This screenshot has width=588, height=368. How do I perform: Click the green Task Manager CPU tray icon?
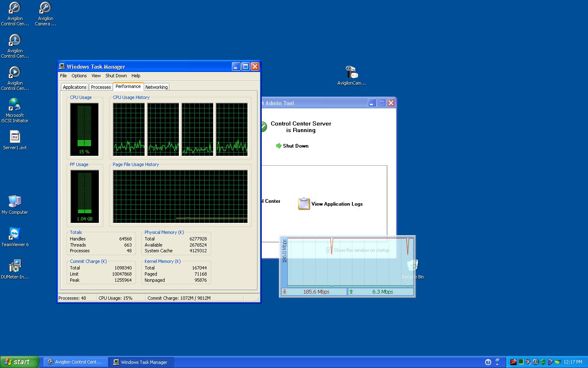pyautogui.click(x=521, y=362)
